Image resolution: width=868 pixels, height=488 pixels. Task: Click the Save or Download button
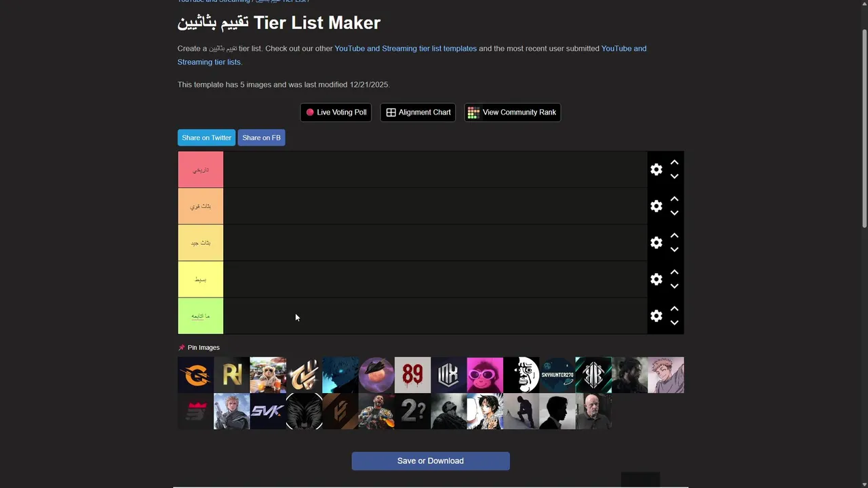(x=431, y=461)
